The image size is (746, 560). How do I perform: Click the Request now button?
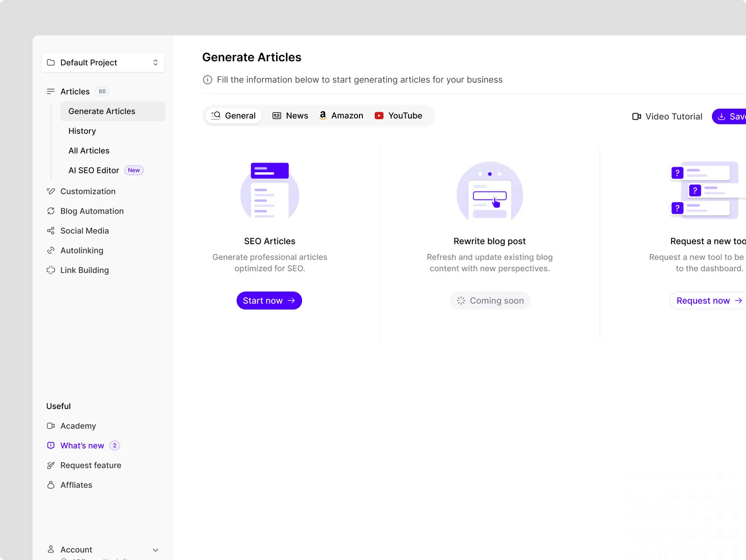pyautogui.click(x=708, y=300)
